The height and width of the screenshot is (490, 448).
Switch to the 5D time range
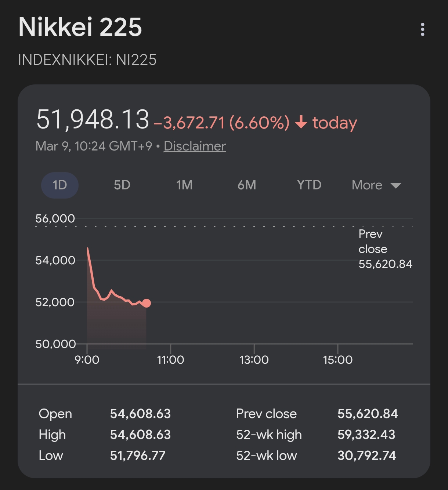click(122, 185)
